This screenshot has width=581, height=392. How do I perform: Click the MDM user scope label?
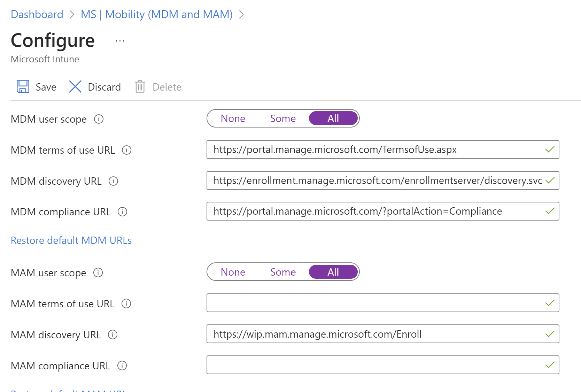[49, 120]
